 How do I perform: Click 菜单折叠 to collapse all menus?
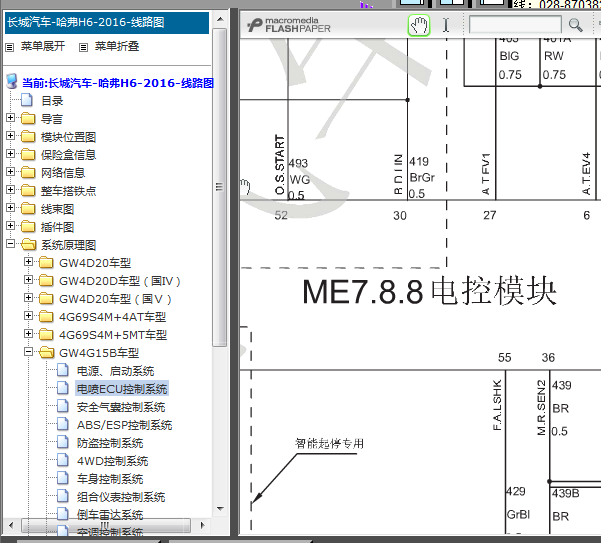coord(116,46)
